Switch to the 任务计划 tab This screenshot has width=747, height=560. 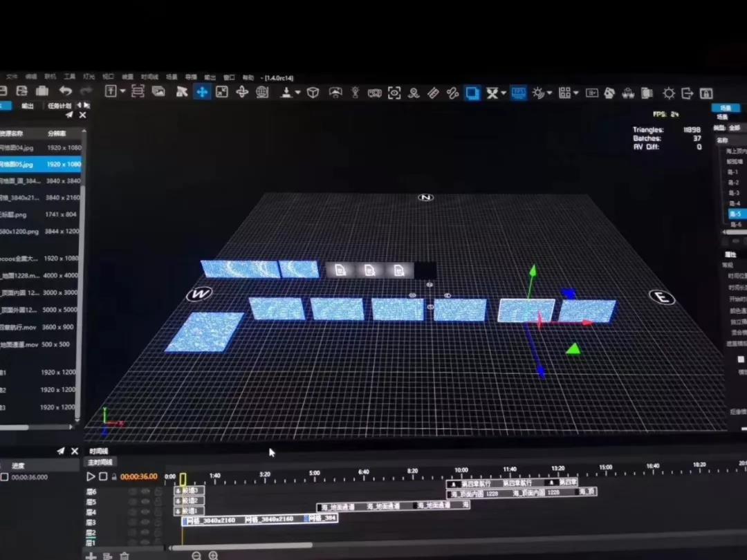tap(59, 106)
